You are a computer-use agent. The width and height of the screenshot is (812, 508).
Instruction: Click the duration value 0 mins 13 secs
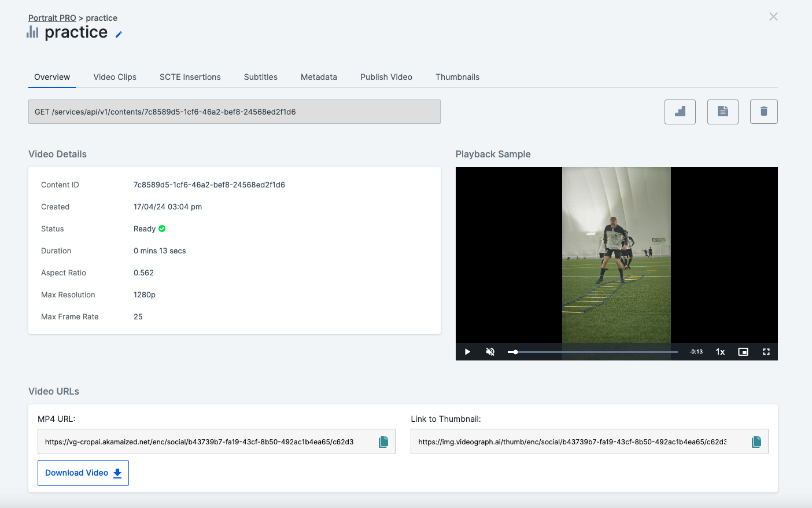tap(160, 251)
